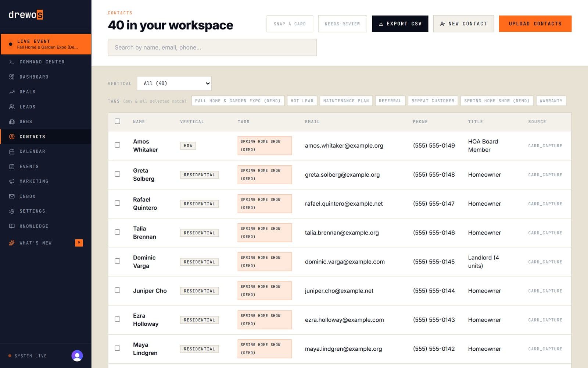Check the Talia Brennan row checkbox
The height and width of the screenshot is (368, 588).
117,232
